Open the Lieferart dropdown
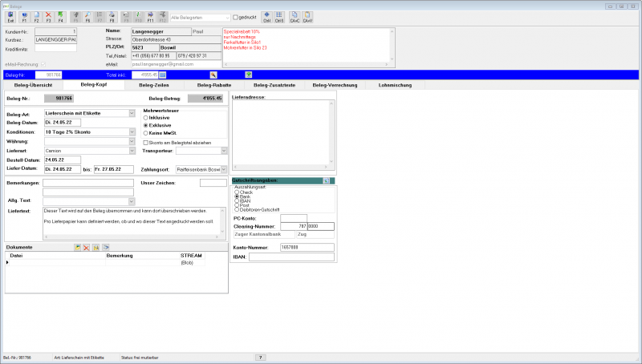Viewport: 642px width, 364px height. pyautogui.click(x=132, y=151)
